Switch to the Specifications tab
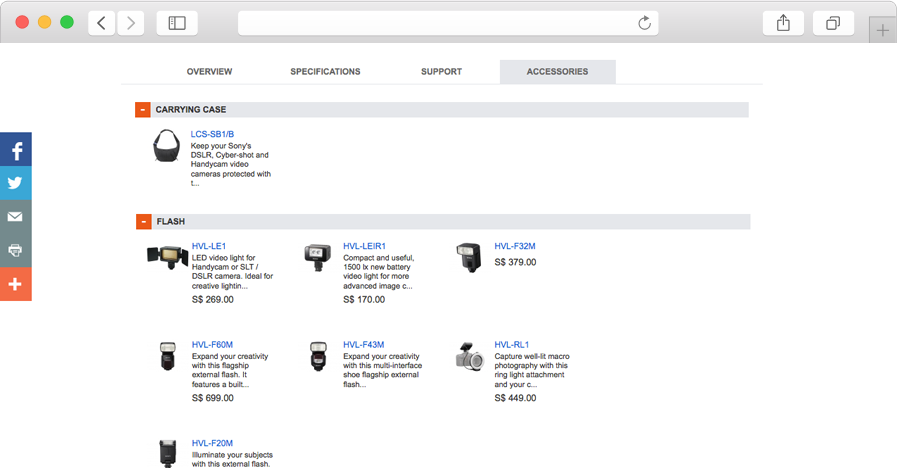Viewport: 897px width, 468px height. (x=325, y=72)
